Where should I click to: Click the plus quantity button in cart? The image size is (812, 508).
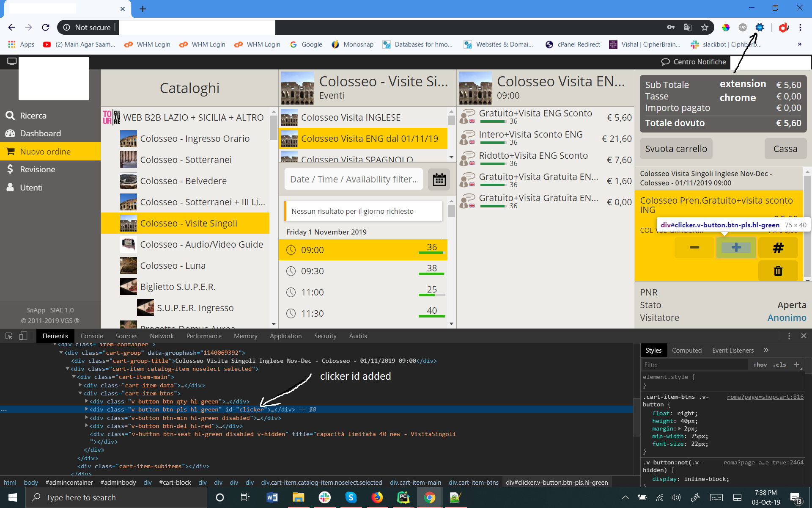736,248
